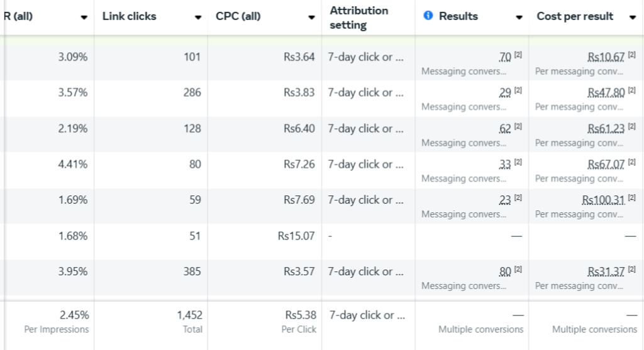Click the 62 results value link
644x350 pixels.
pyautogui.click(x=505, y=129)
